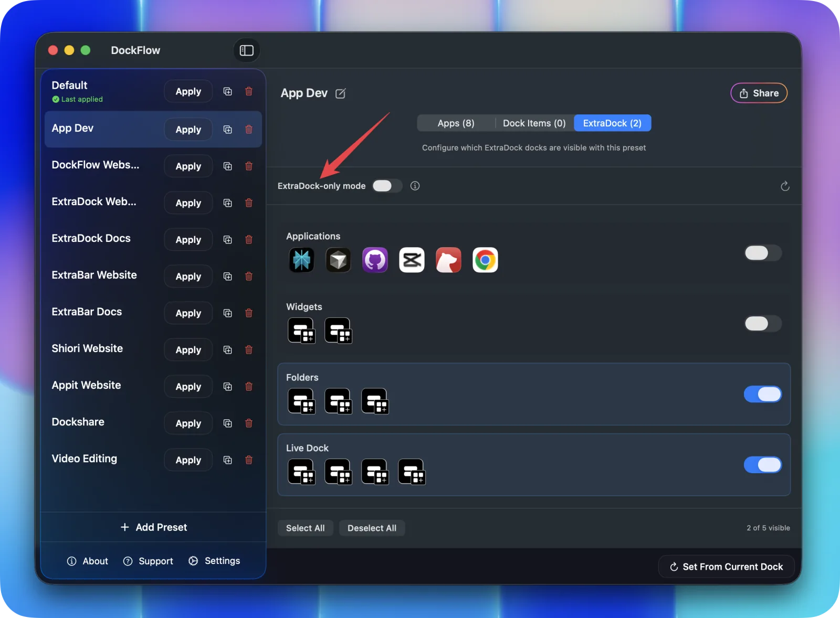Click the Google Chrome app icon

click(485, 260)
